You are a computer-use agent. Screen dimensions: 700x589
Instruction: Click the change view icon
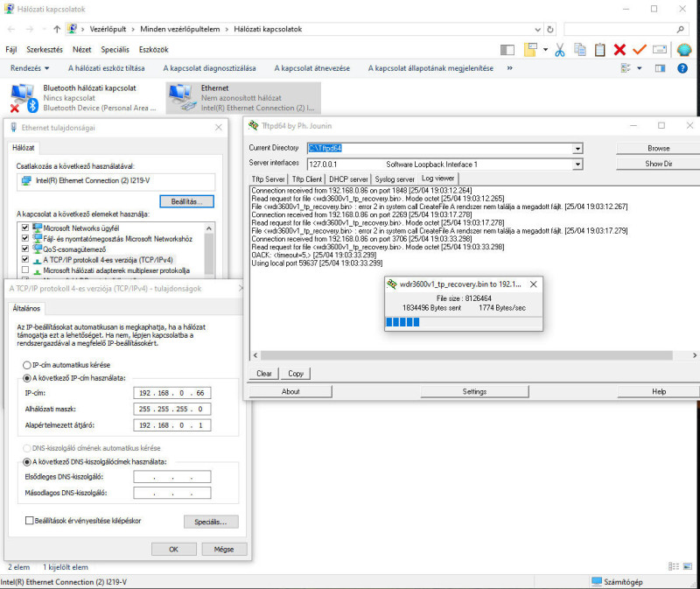(x=626, y=68)
